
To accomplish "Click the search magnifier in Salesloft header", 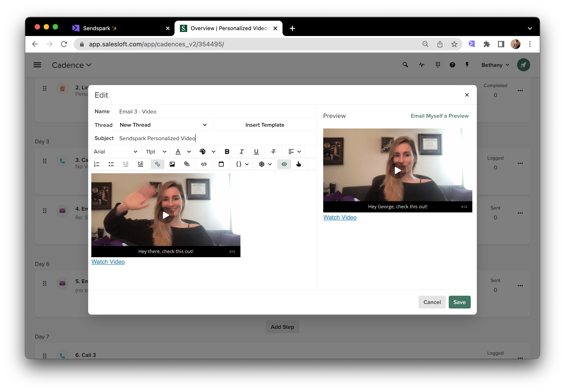I will (405, 65).
